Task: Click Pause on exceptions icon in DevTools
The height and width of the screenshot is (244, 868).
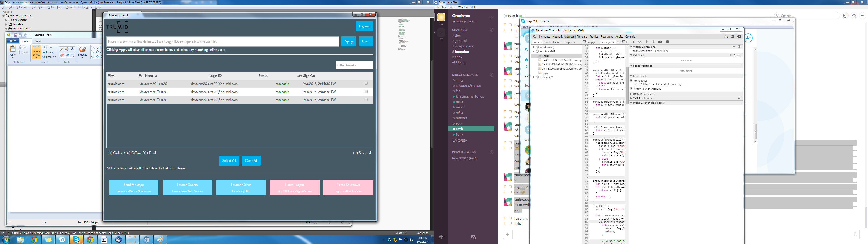Action: pyautogui.click(x=668, y=42)
